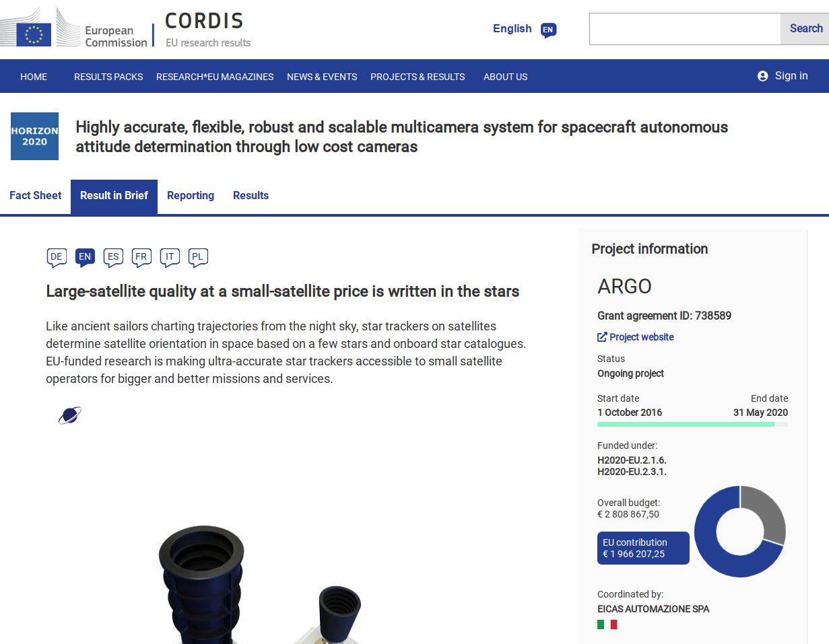
Task: Click the Sign in user icon
Action: point(762,76)
